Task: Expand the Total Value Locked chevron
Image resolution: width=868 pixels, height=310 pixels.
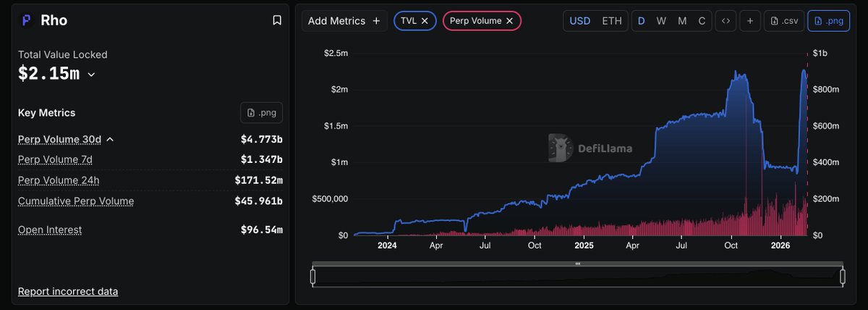Action: tap(91, 74)
